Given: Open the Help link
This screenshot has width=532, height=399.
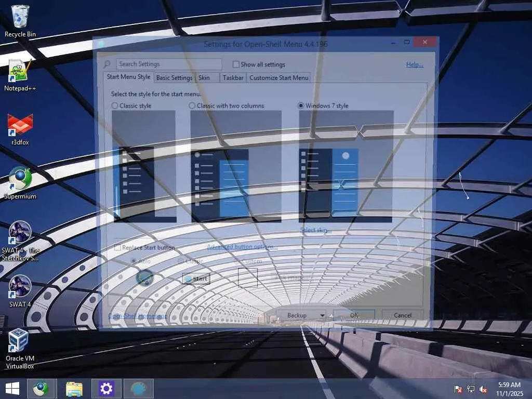Looking at the screenshot, I should [415, 64].
